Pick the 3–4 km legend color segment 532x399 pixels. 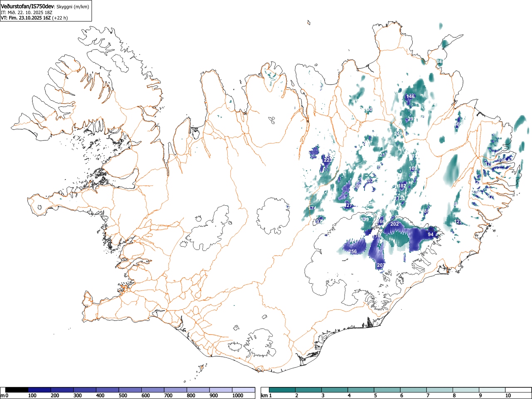pos(335,390)
